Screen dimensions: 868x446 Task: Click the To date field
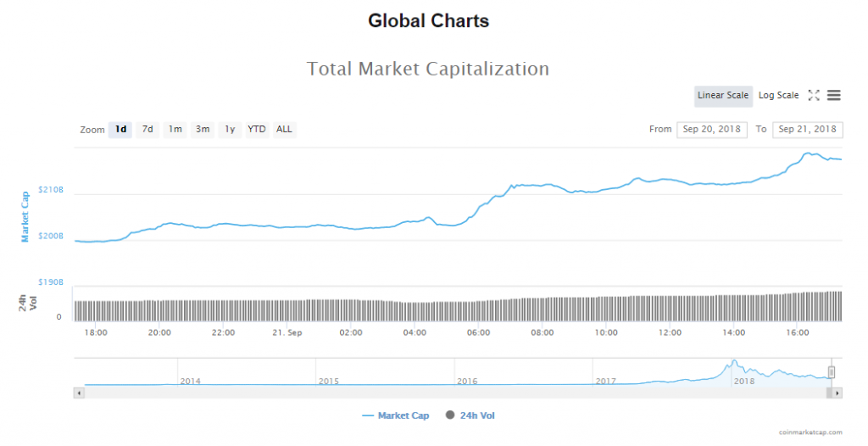click(x=807, y=130)
